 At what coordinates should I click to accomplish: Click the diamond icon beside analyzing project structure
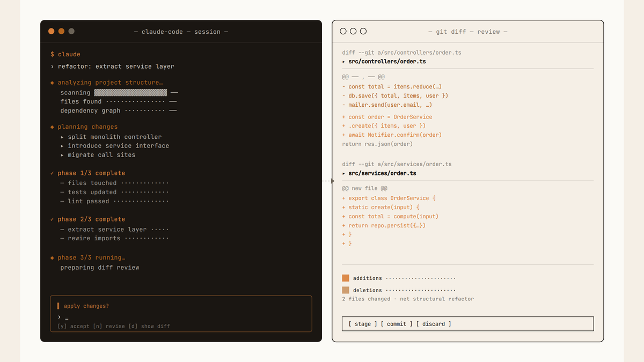coord(52,83)
